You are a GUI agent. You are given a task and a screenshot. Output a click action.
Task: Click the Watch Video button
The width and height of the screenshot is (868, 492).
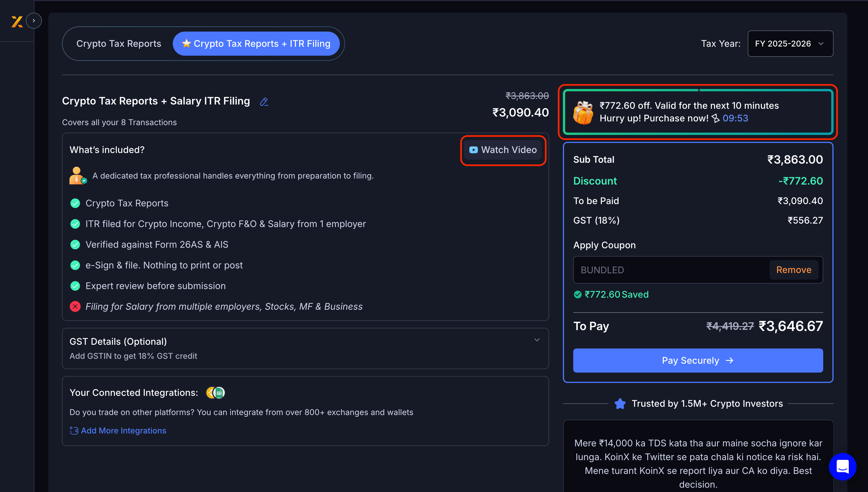pos(503,150)
